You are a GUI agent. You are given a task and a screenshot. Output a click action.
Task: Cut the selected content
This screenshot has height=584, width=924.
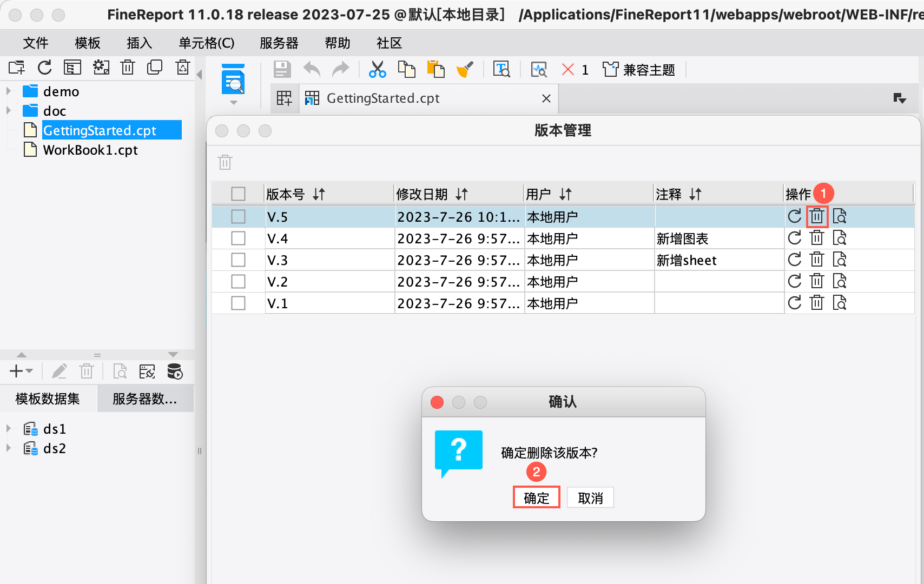click(x=378, y=69)
